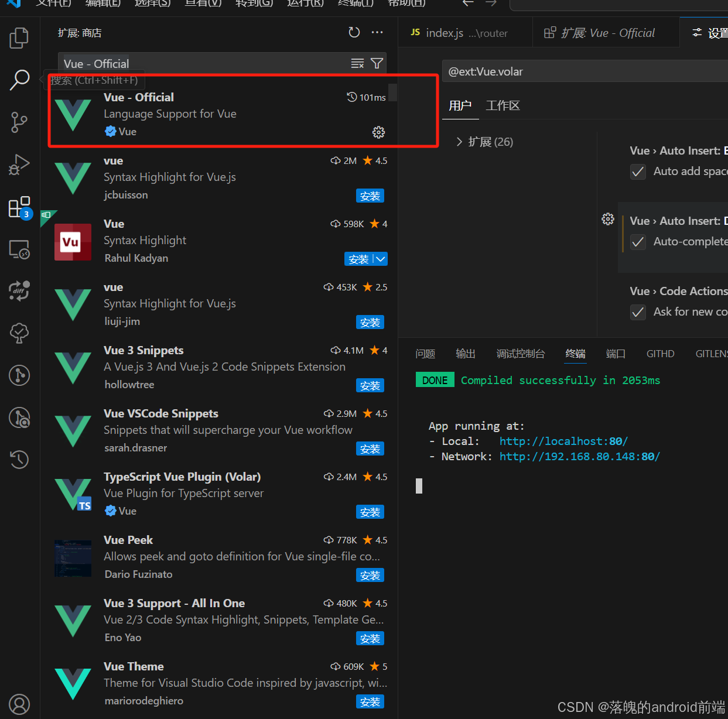Open the diff tool icon in activity bar
Viewport: 728px width, 719px height.
[19, 291]
